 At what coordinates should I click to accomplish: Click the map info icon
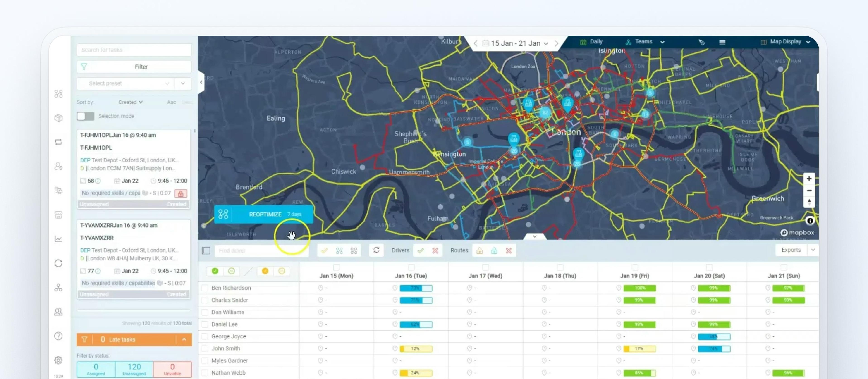810,221
